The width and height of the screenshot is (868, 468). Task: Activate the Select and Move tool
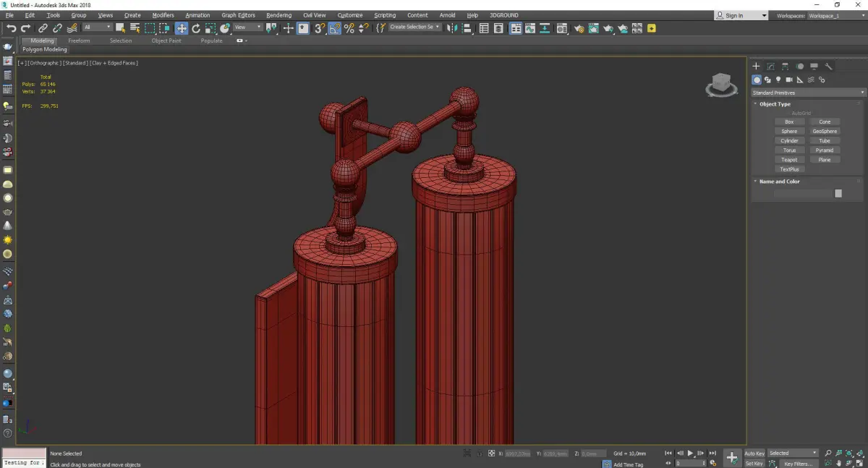[x=181, y=28]
